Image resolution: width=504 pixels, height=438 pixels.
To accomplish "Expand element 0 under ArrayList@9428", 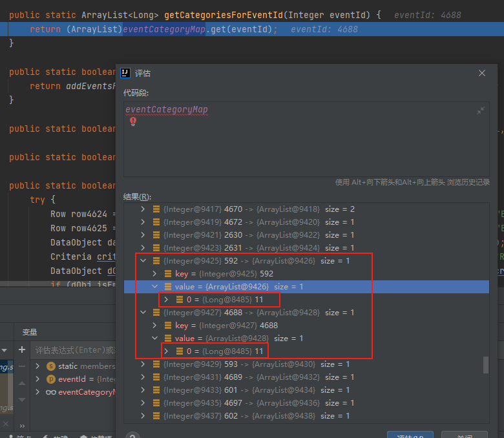I will pos(166,351).
